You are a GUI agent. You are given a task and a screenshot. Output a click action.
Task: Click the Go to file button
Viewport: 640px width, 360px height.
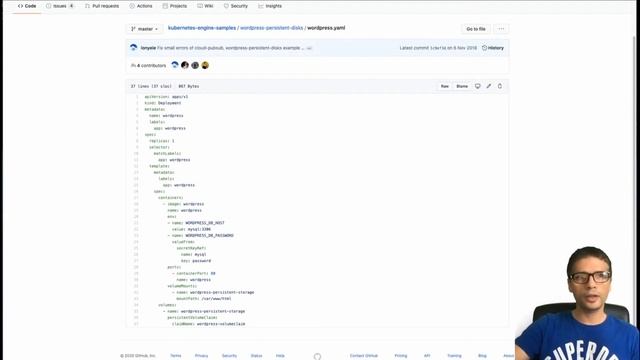pyautogui.click(x=476, y=29)
